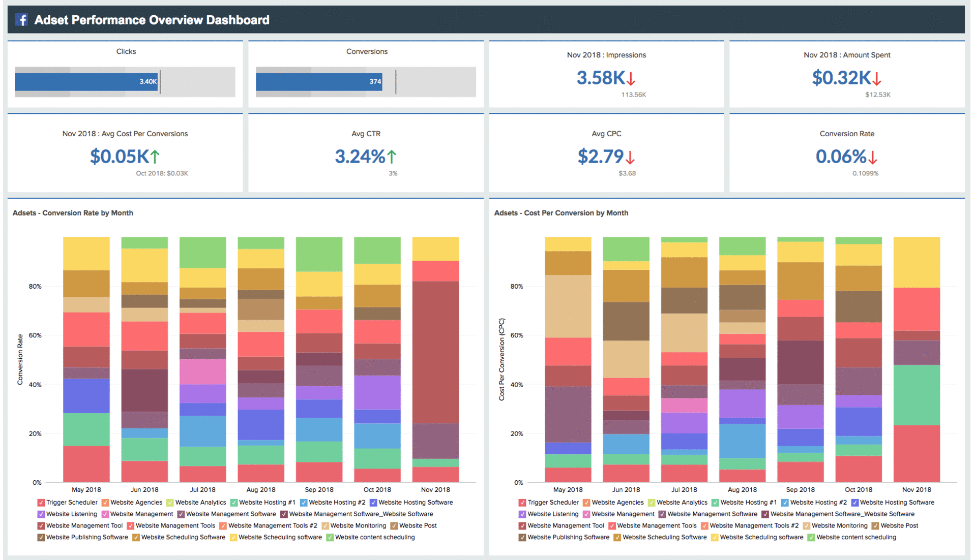This screenshot has height=560, width=974.
Task: Click the red arrow next to Amount Spent
Action: point(877,79)
